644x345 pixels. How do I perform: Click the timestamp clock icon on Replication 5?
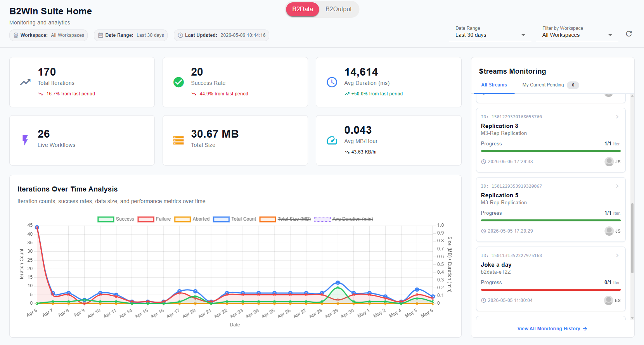click(483, 231)
